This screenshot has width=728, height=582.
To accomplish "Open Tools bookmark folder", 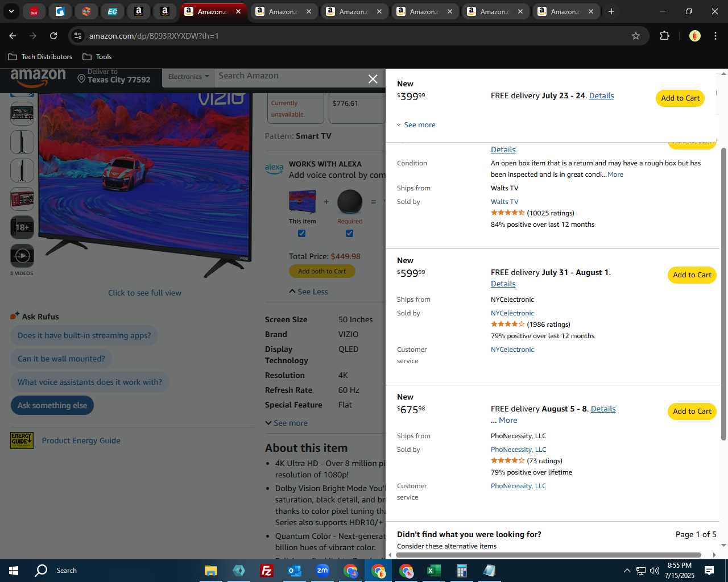I will tap(97, 57).
